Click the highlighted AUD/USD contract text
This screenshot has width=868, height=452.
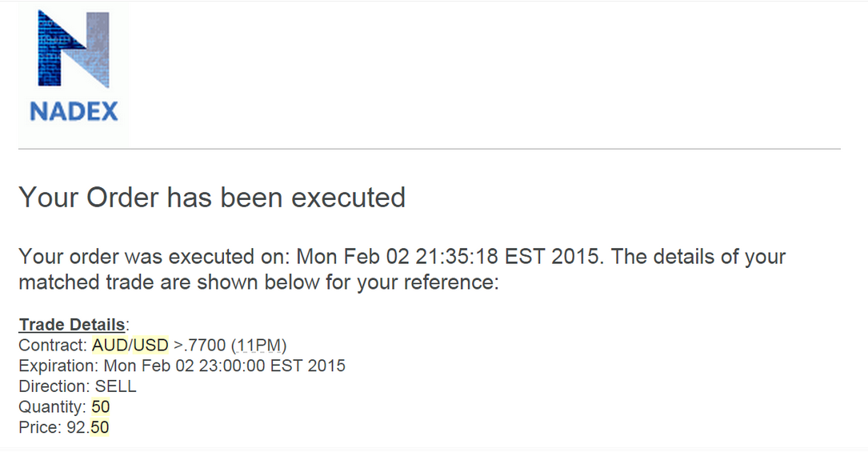point(130,346)
